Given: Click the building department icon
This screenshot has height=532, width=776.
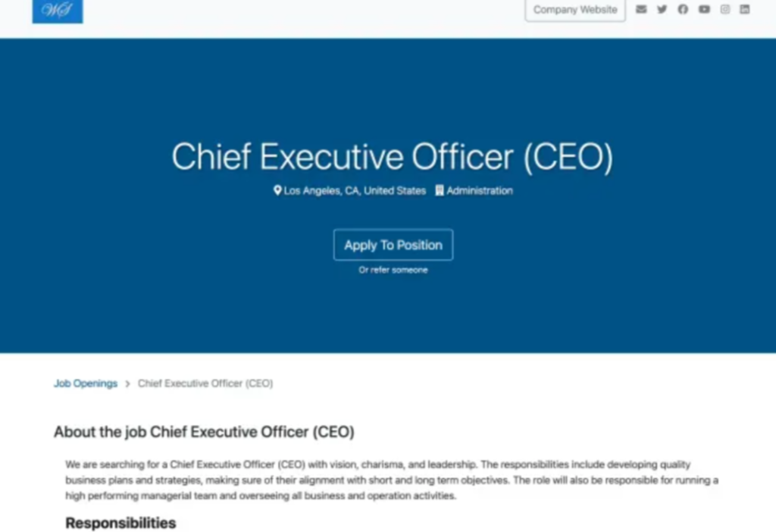Looking at the screenshot, I should click(x=440, y=190).
